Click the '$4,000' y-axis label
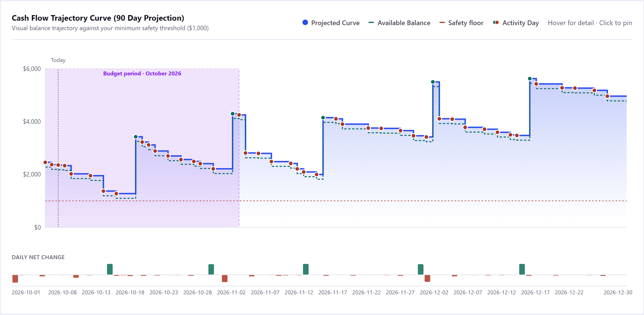644x315 pixels. point(32,121)
